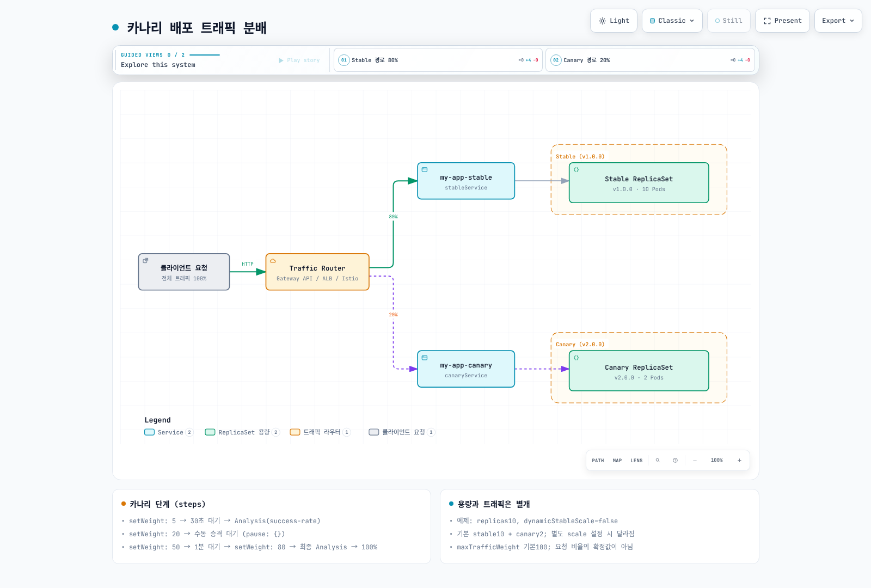Screen dimensions: 871x588
Task: Click the HTTP edge label
Action: (248, 264)
